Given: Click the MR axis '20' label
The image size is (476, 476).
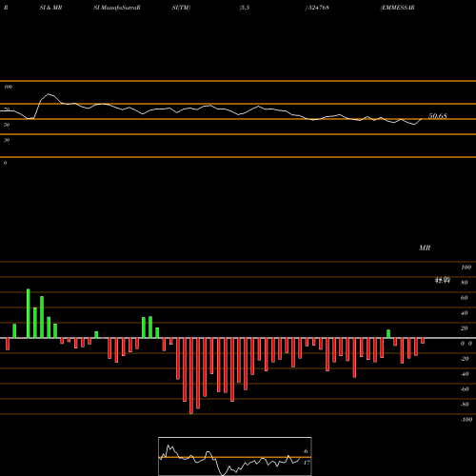Looking at the screenshot, I should click(465, 328).
